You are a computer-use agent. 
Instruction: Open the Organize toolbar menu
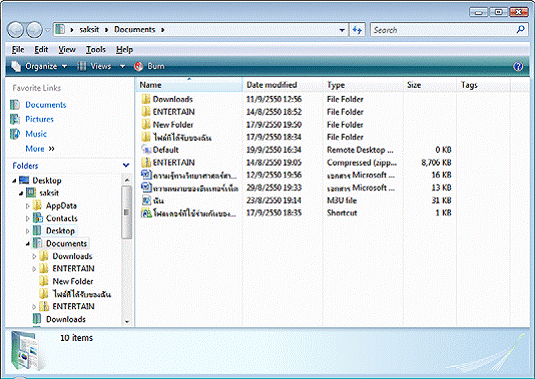click(39, 66)
